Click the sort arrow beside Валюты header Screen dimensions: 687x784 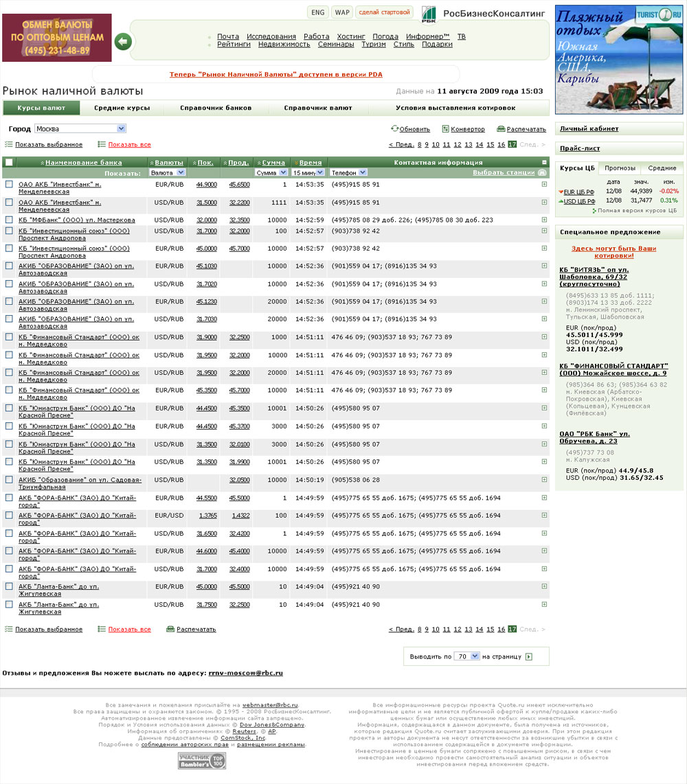(x=152, y=163)
